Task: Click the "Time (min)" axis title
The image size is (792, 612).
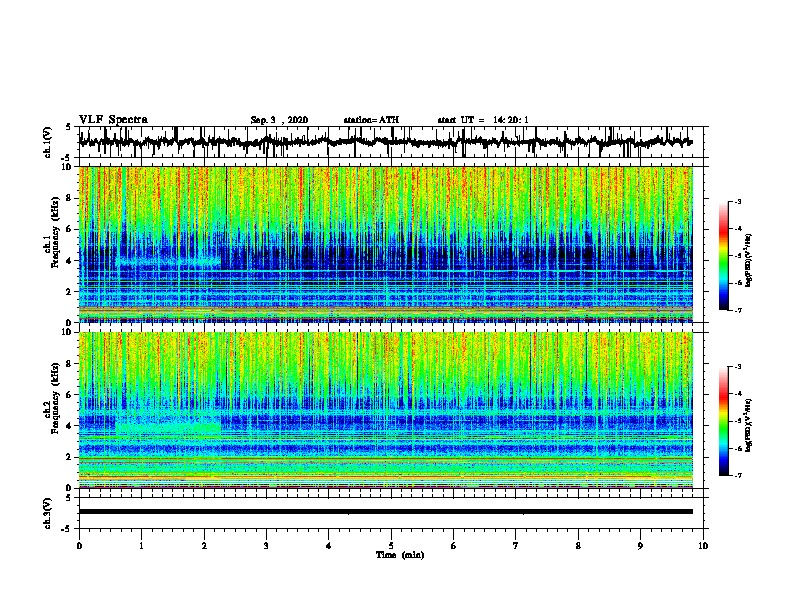Action: 400,555
